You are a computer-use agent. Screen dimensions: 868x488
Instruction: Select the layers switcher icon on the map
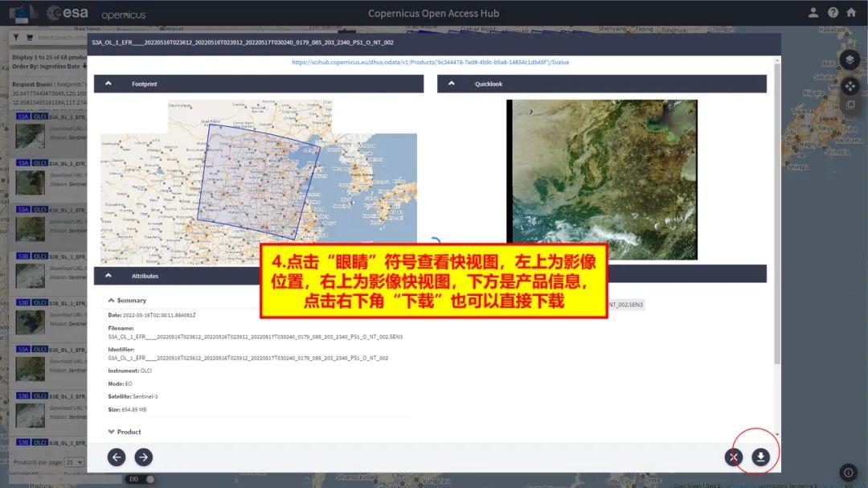pos(850,59)
